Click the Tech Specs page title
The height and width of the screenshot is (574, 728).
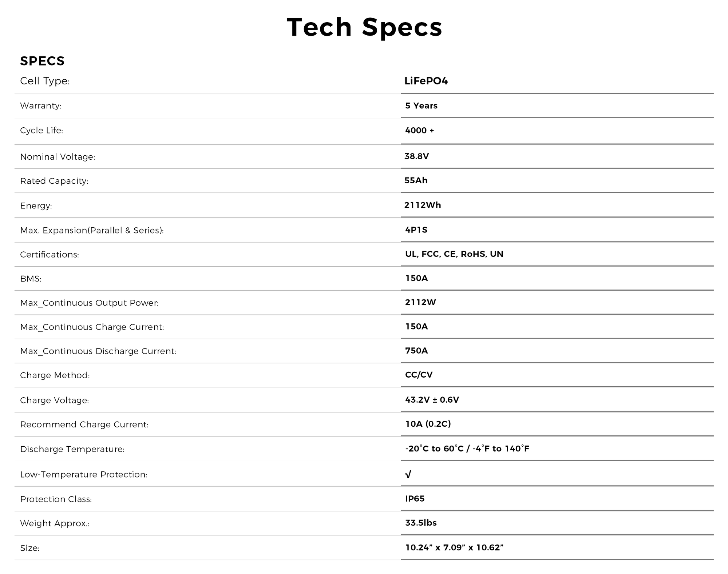(364, 27)
